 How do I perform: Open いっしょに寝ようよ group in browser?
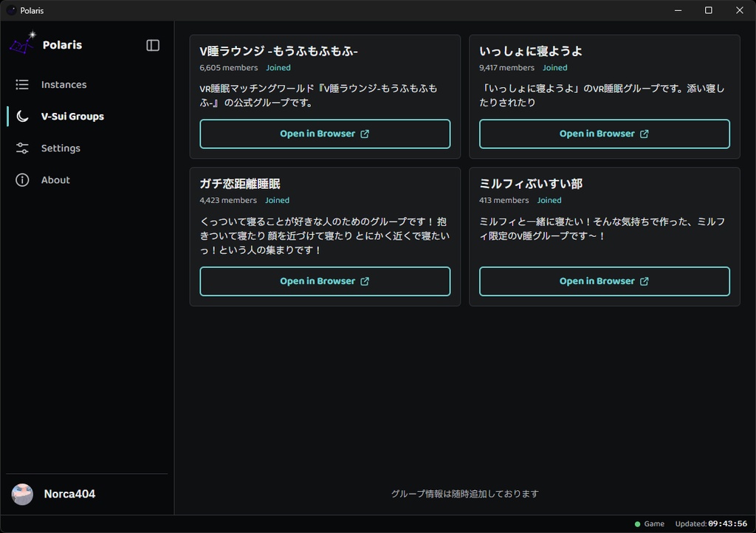pyautogui.click(x=604, y=134)
